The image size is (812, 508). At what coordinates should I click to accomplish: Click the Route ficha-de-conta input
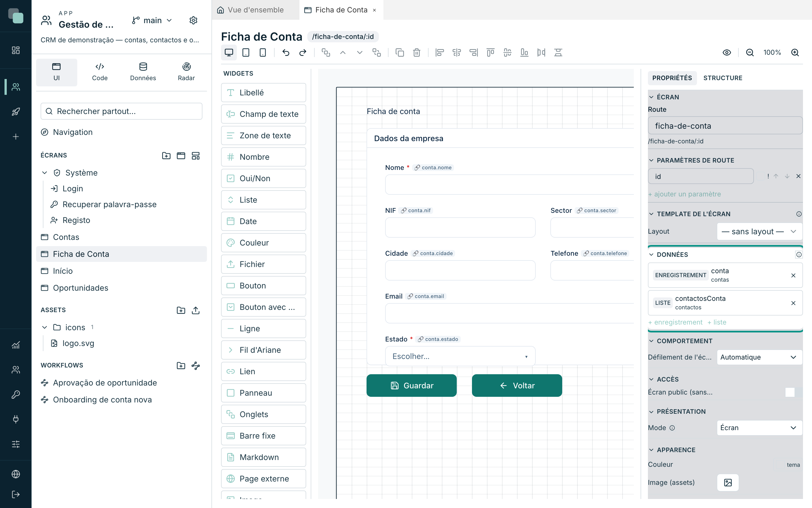point(725,126)
